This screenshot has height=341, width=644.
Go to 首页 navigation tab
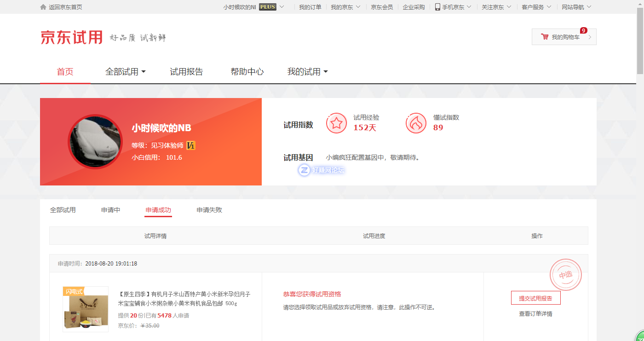(65, 72)
